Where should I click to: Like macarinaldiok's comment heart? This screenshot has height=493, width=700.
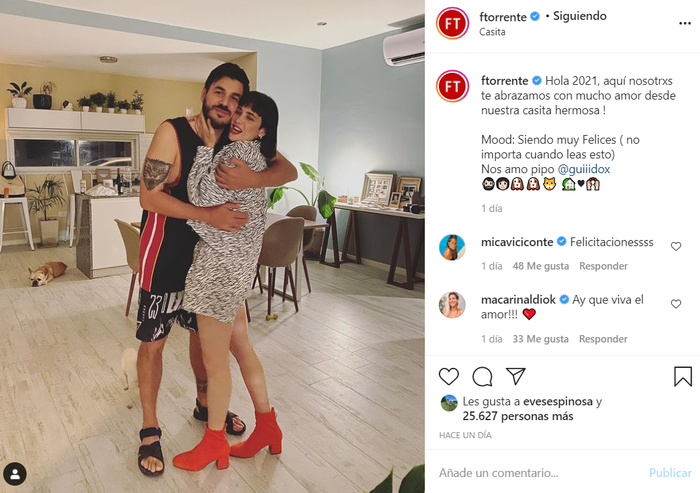pos(676,304)
